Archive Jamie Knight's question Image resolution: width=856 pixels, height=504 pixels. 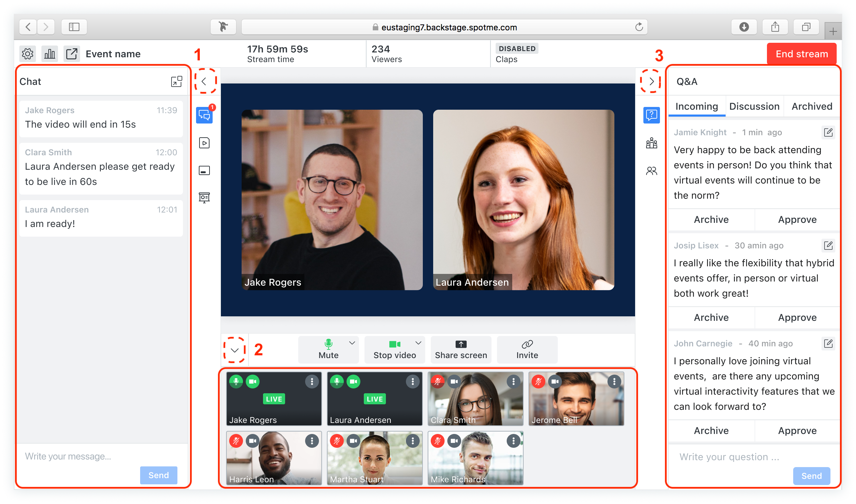click(x=711, y=220)
